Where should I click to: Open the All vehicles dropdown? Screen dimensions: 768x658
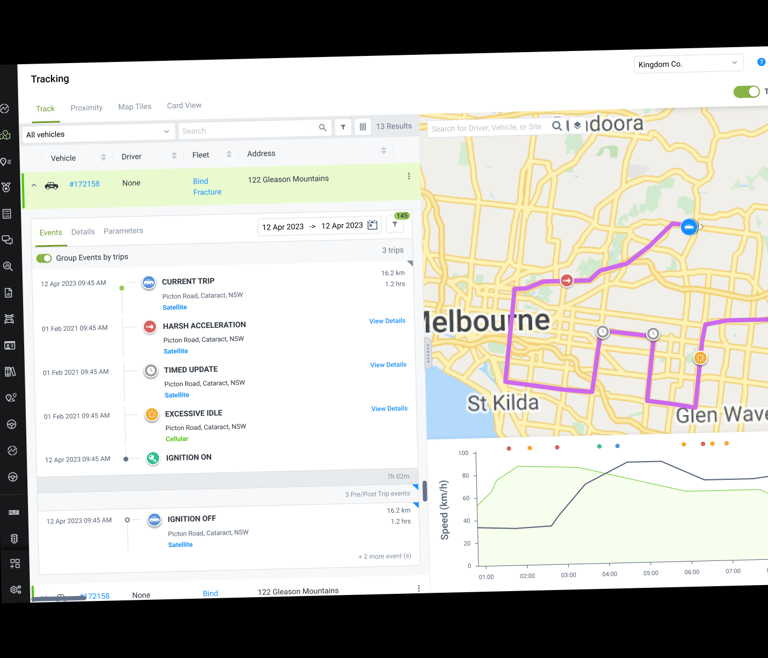pyautogui.click(x=97, y=133)
